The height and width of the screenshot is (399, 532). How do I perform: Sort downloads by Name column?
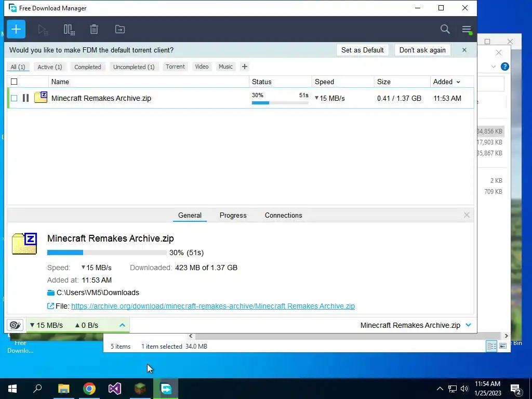[x=60, y=82]
